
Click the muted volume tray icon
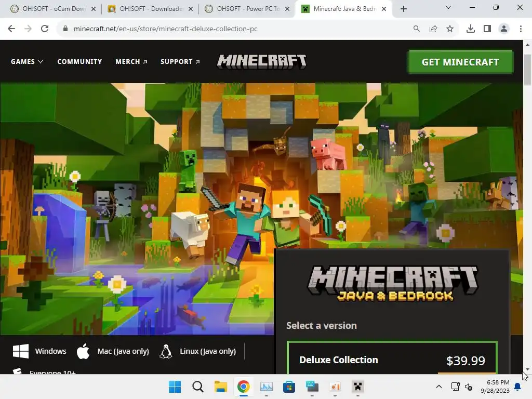pos(469,387)
